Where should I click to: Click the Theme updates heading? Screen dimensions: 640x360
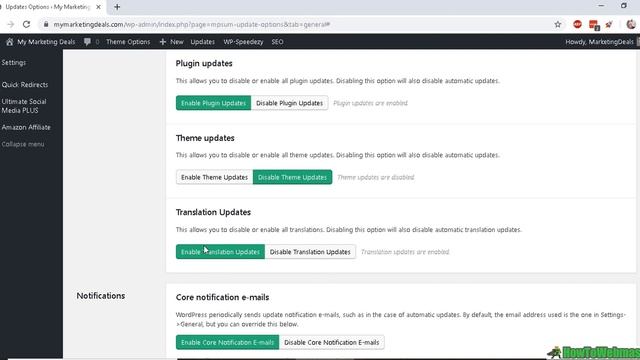pos(205,138)
